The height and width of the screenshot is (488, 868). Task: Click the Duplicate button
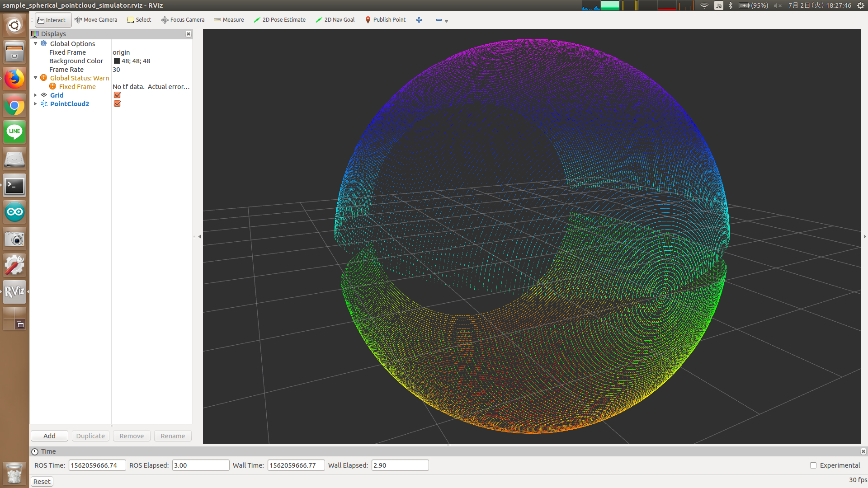pos(90,436)
